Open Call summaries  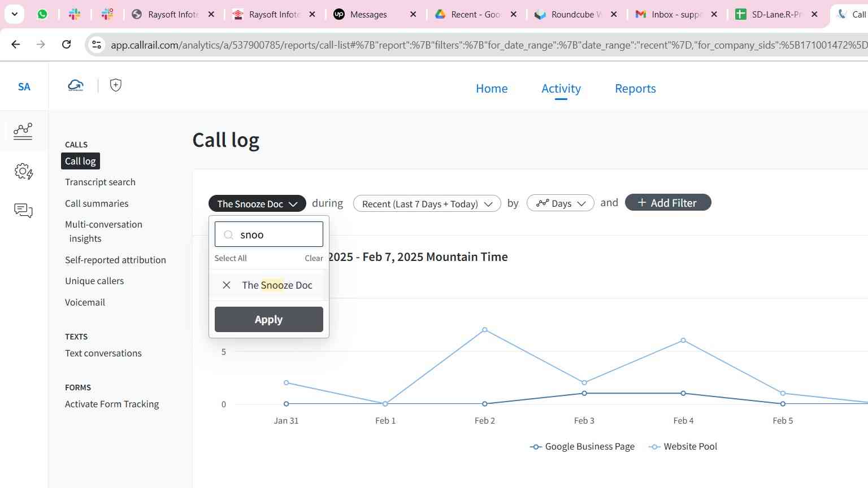pos(97,203)
